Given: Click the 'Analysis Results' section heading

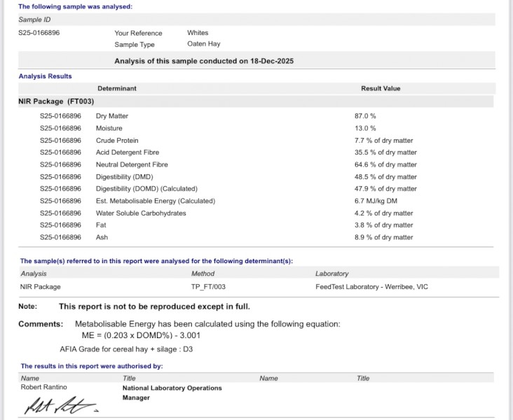Looking at the screenshot, I should [45, 76].
